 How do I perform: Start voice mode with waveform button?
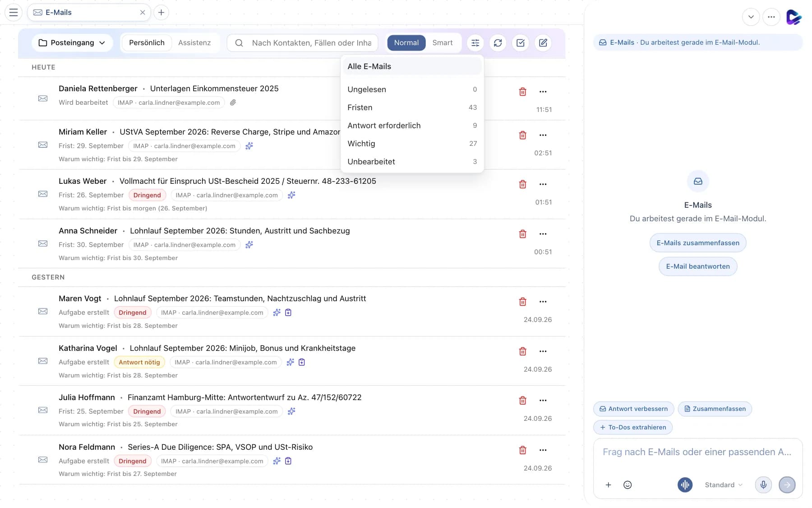tap(685, 485)
